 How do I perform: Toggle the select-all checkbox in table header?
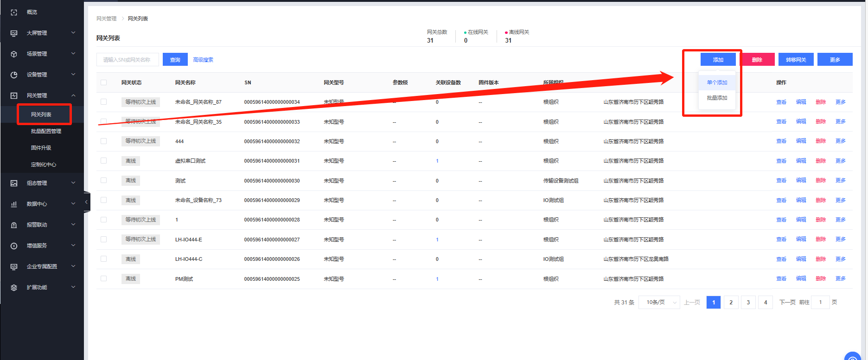coord(103,82)
